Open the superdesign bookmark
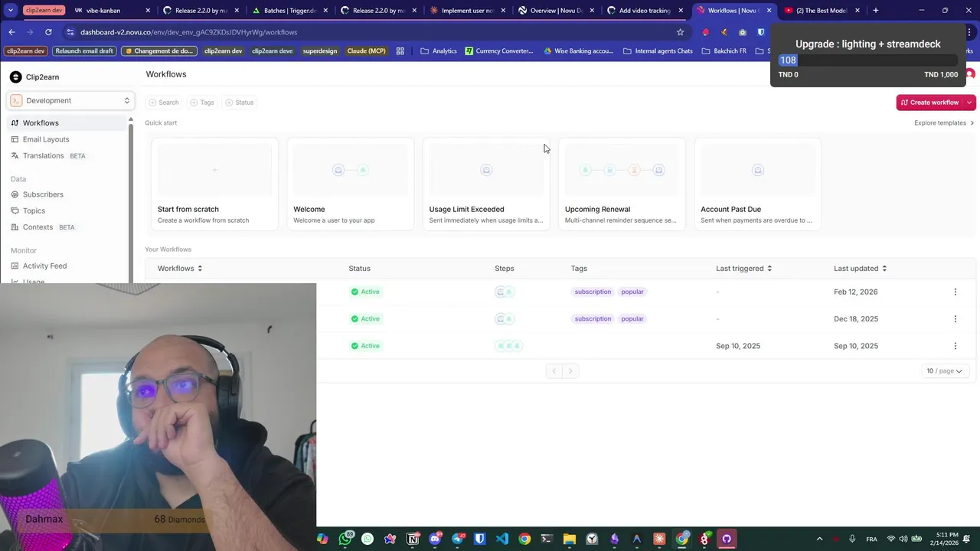The height and width of the screenshot is (551, 980). (319, 51)
